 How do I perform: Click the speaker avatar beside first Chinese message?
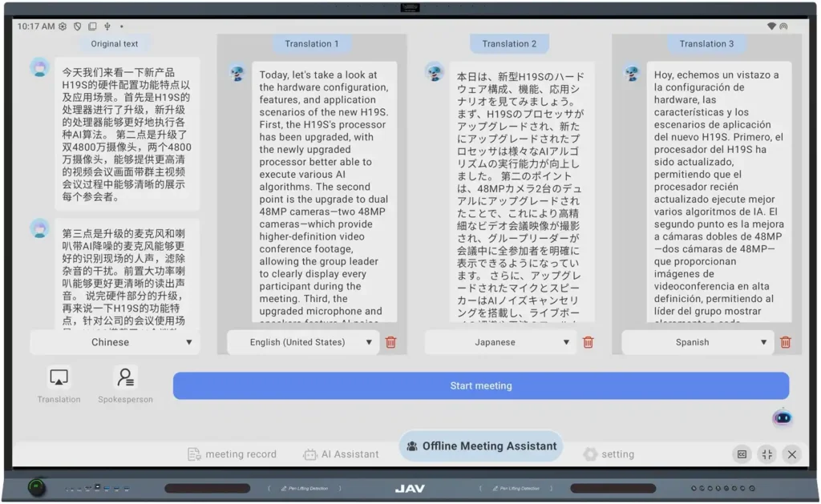(x=40, y=67)
